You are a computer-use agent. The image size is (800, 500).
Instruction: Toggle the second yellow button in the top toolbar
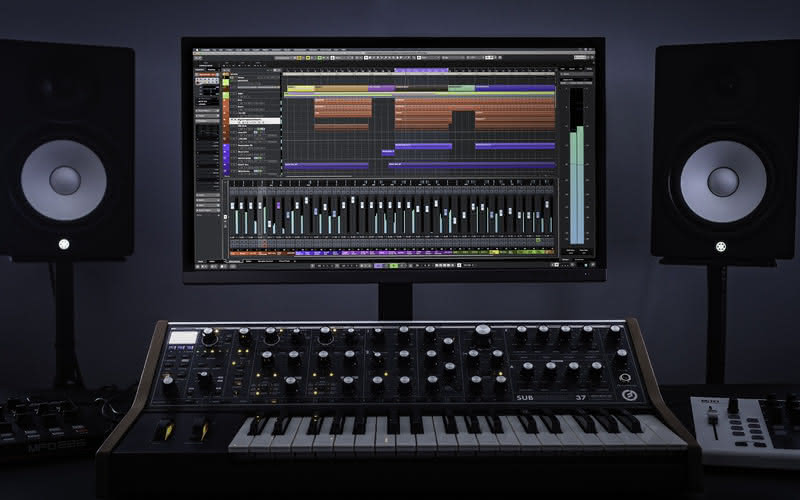(x=308, y=58)
